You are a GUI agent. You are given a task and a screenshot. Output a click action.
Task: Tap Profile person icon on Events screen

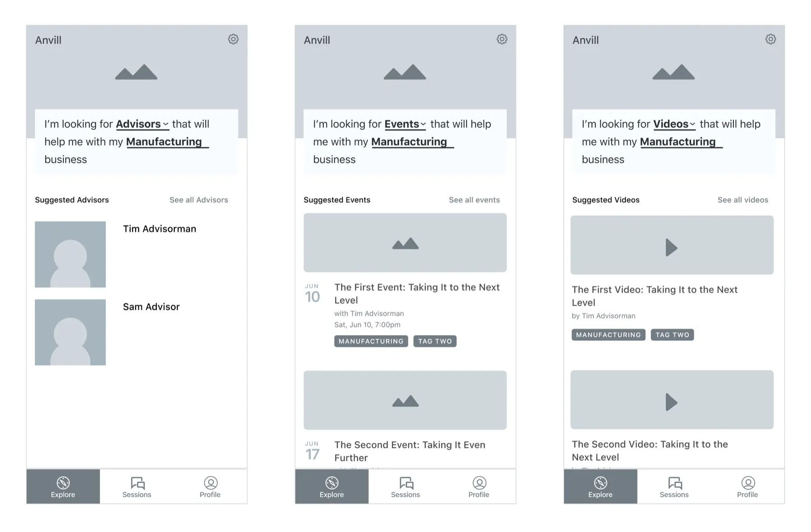(x=479, y=483)
